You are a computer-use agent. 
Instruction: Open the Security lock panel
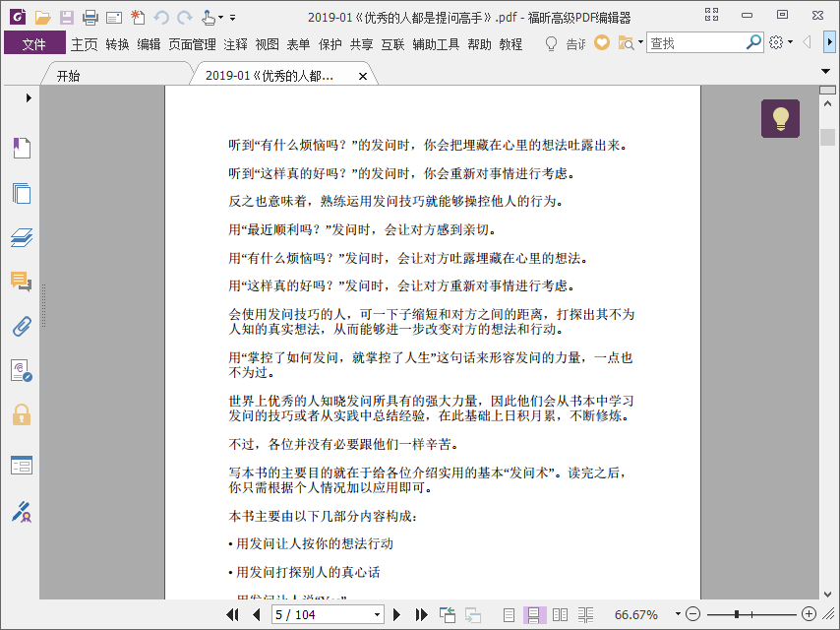click(22, 414)
